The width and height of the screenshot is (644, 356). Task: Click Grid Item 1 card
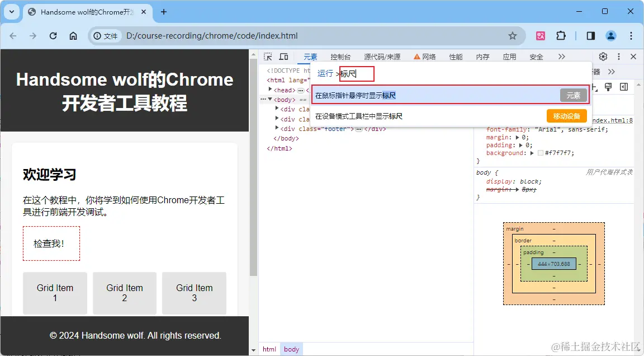click(x=55, y=293)
